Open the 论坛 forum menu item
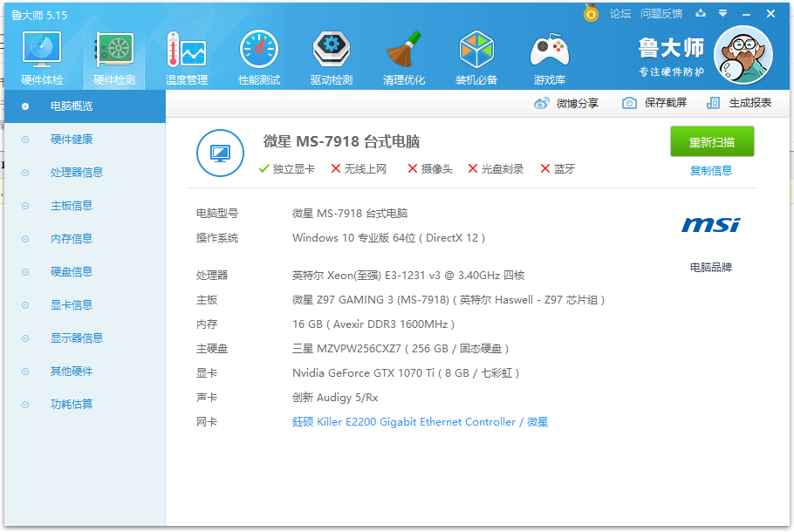The image size is (794, 532). click(x=620, y=14)
